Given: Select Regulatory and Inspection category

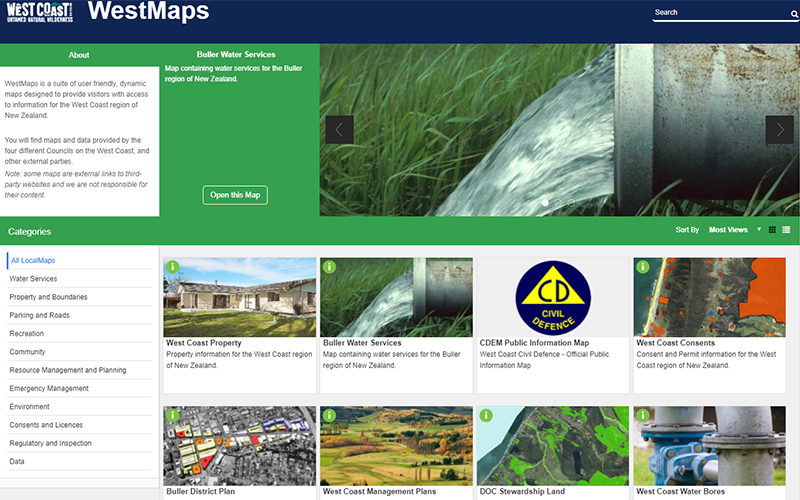Looking at the screenshot, I should [x=79, y=443].
